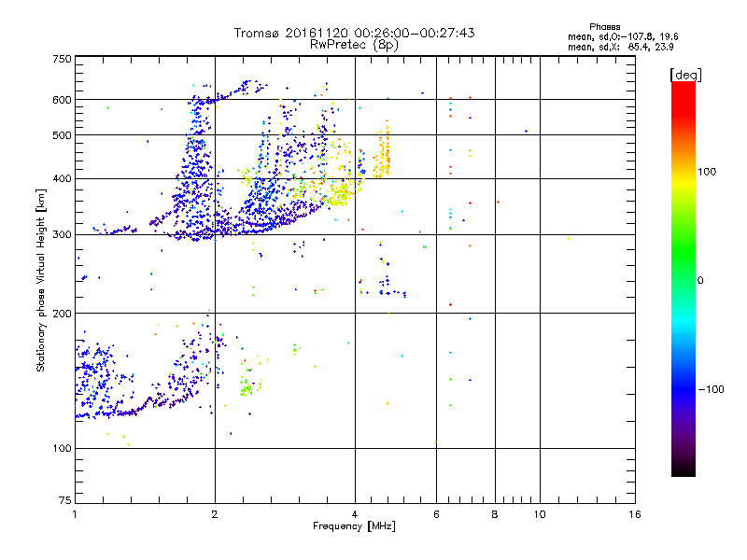Click the '2' x-axis tick label
Viewport: 747px width, 560px height.
point(215,514)
